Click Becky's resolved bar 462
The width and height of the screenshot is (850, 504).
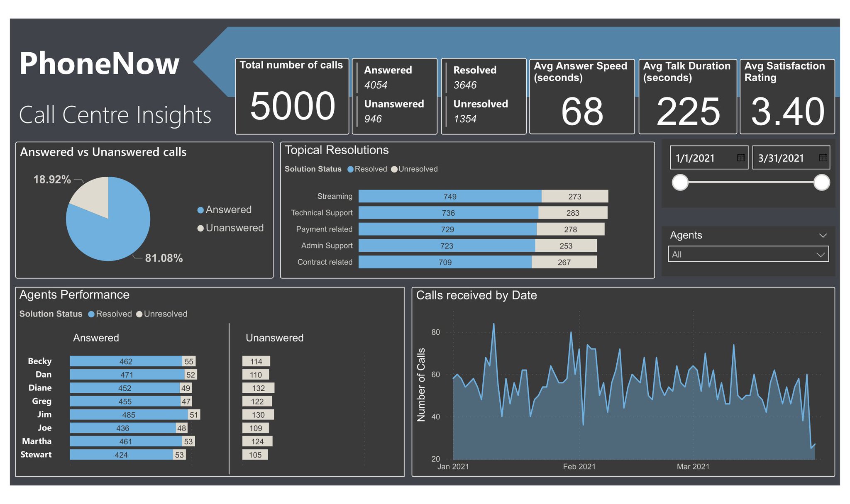point(126,361)
